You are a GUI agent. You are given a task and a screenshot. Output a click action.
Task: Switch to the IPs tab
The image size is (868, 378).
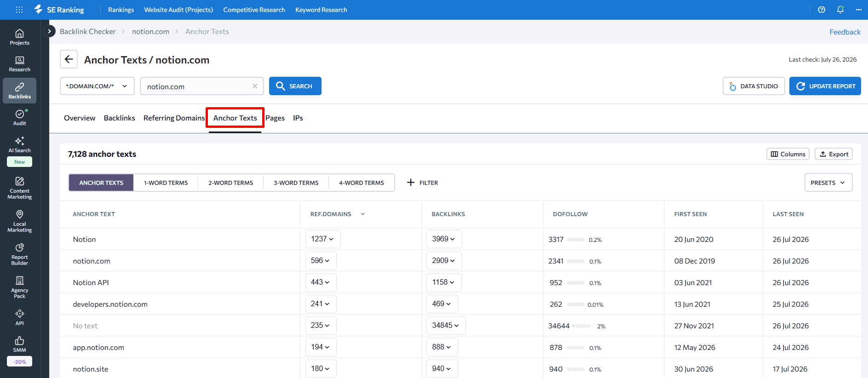click(298, 118)
